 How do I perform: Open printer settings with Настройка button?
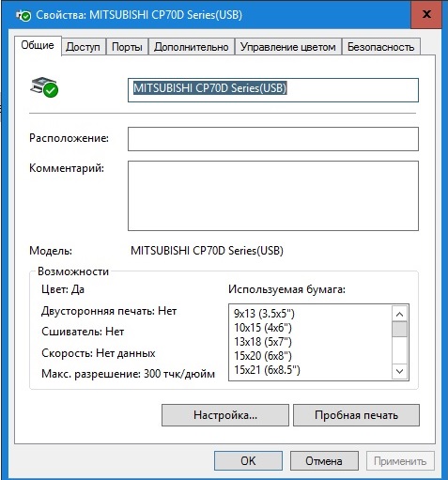[225, 415]
